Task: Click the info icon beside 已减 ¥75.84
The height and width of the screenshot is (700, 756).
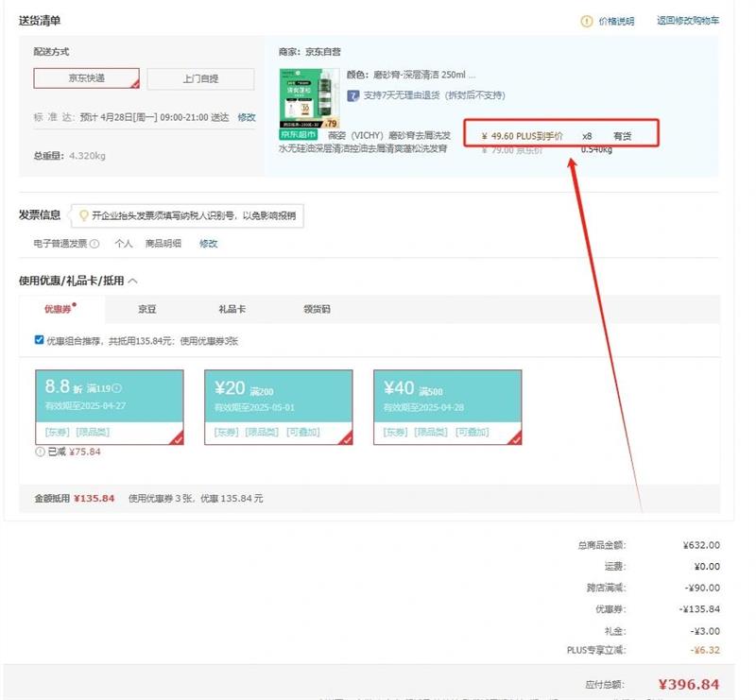Action: pos(40,452)
